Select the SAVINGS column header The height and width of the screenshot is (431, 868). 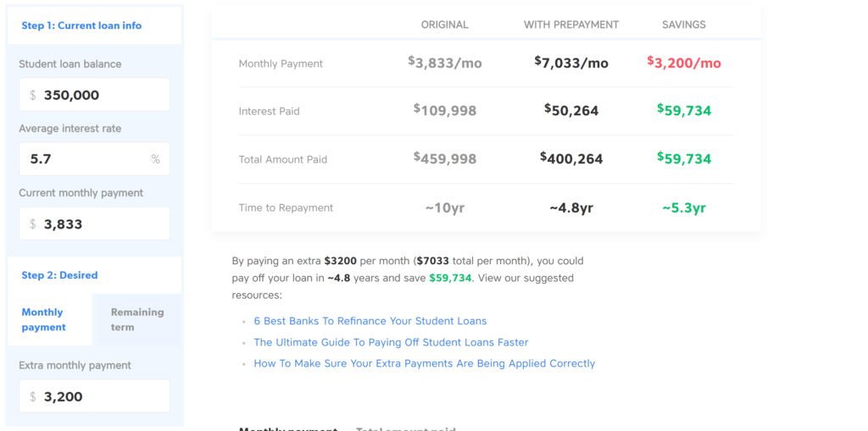tap(684, 25)
